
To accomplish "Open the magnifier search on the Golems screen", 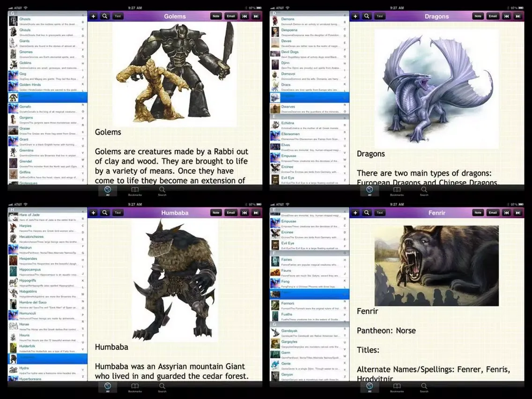I will [105, 16].
